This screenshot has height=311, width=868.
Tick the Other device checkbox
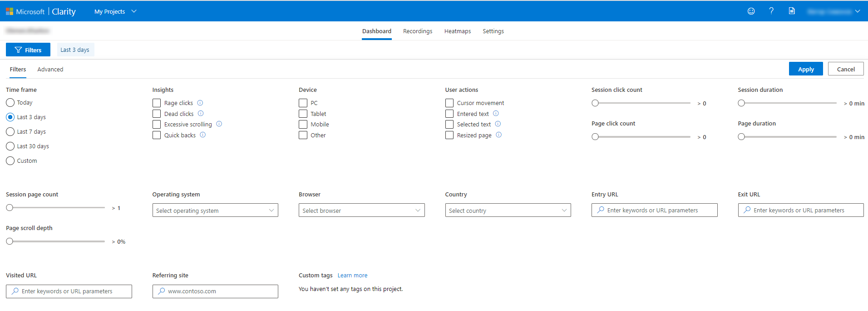(303, 135)
